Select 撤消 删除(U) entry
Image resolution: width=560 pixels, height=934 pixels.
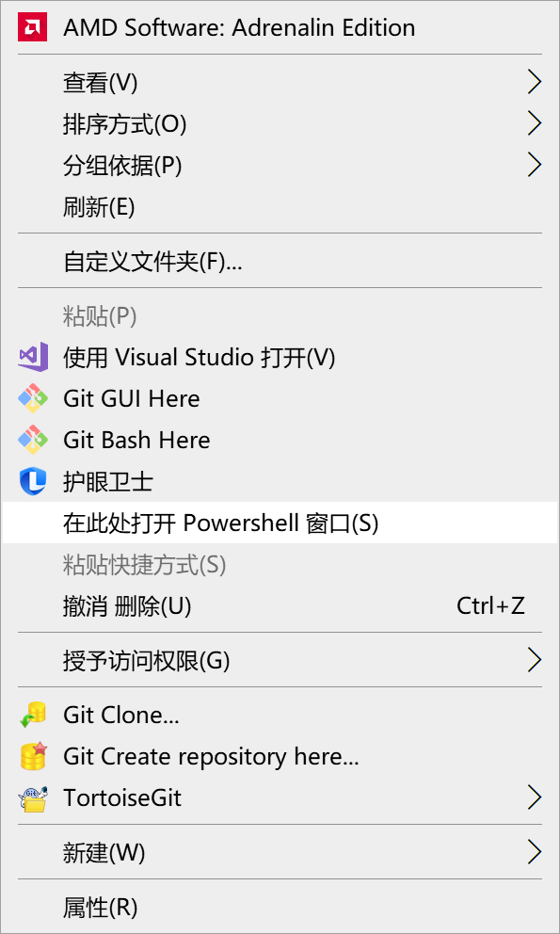point(280,605)
